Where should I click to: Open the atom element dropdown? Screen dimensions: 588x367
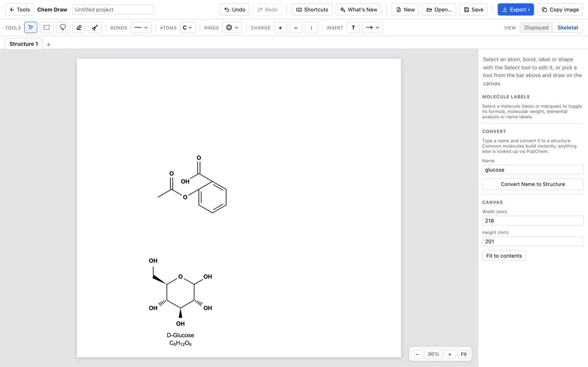(x=188, y=27)
